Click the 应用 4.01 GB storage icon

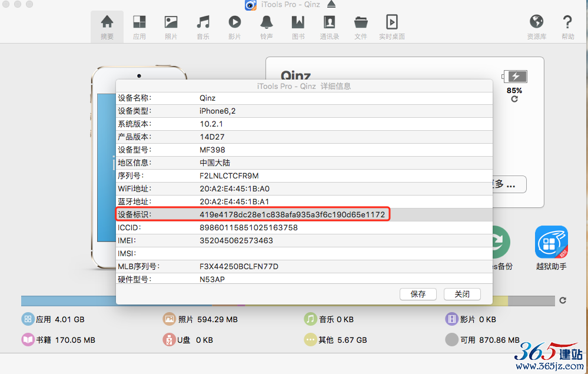click(x=28, y=319)
